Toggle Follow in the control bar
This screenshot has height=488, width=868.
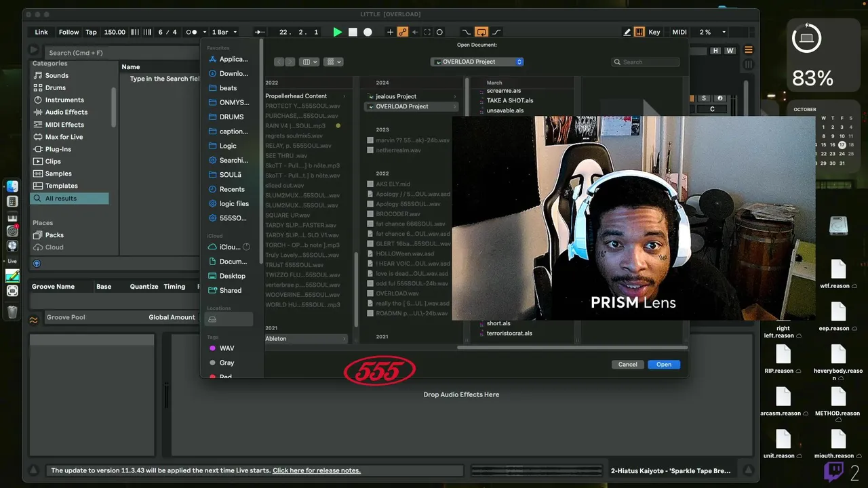click(x=68, y=32)
